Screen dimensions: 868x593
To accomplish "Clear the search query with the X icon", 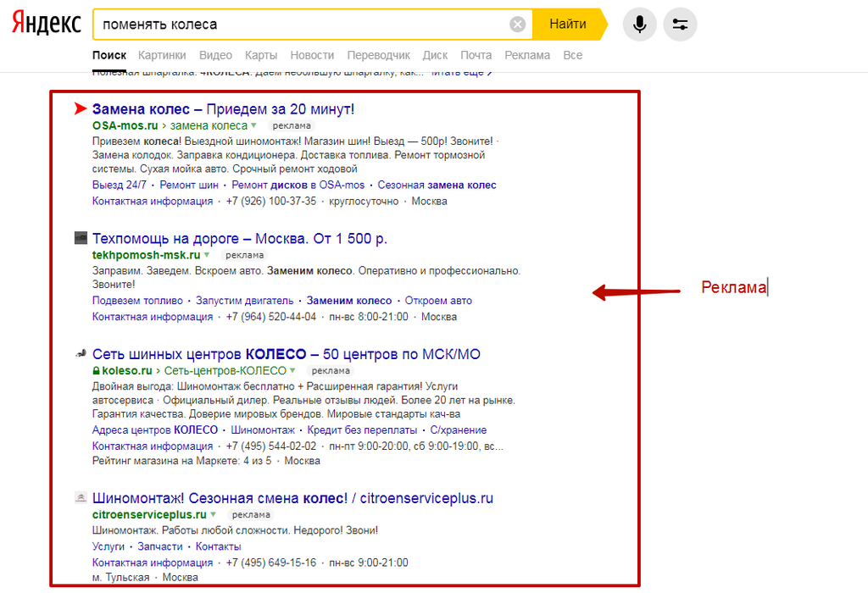I will [518, 25].
